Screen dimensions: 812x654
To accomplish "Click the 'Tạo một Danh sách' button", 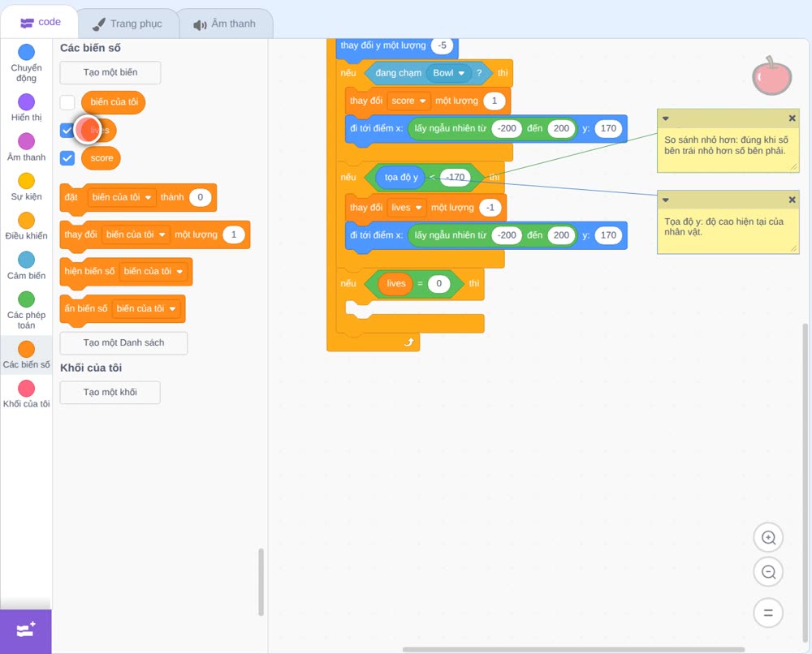I will pyautogui.click(x=123, y=342).
